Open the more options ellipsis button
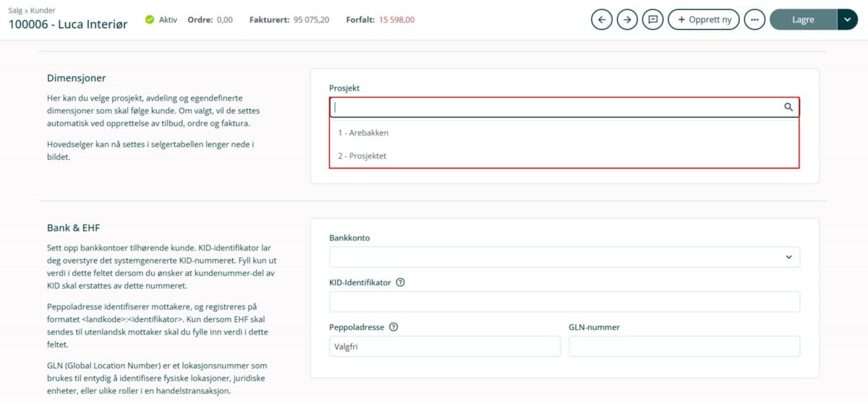 [754, 20]
